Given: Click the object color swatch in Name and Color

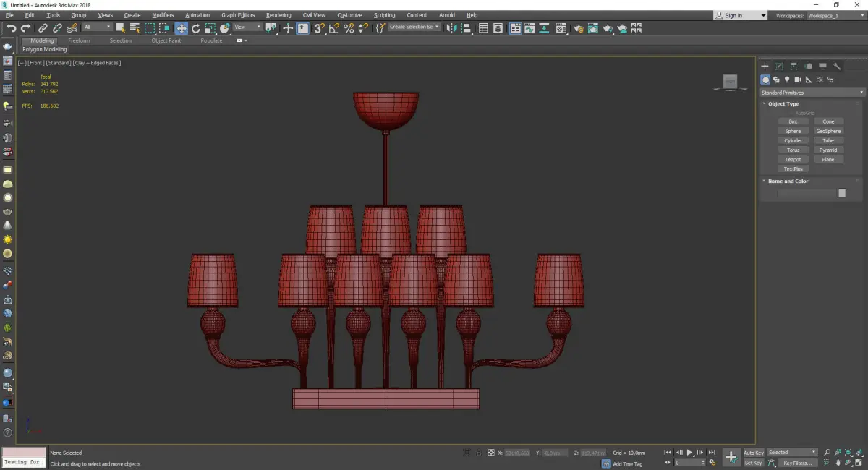Looking at the screenshot, I should tap(841, 193).
